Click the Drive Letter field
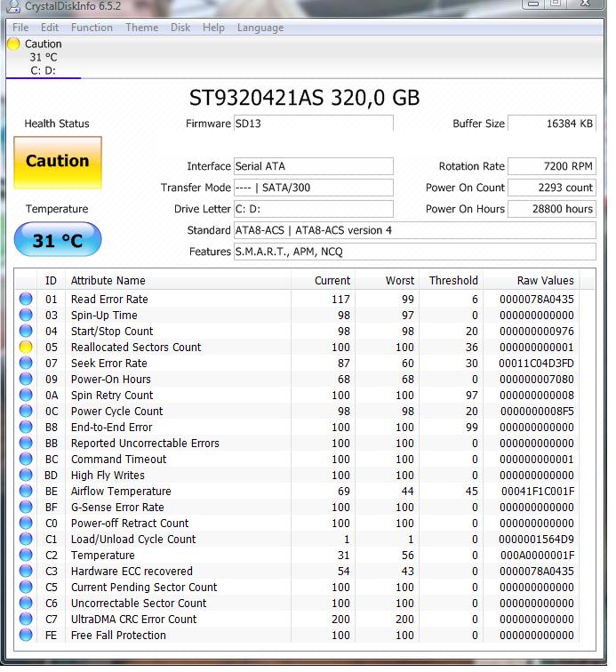This screenshot has width=616, height=672. pos(314,209)
